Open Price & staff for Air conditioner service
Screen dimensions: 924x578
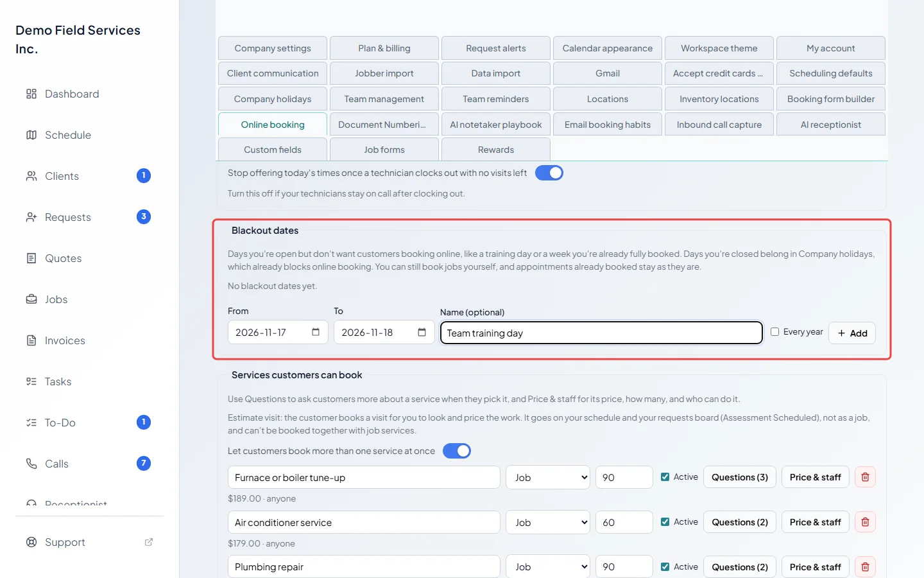(816, 522)
